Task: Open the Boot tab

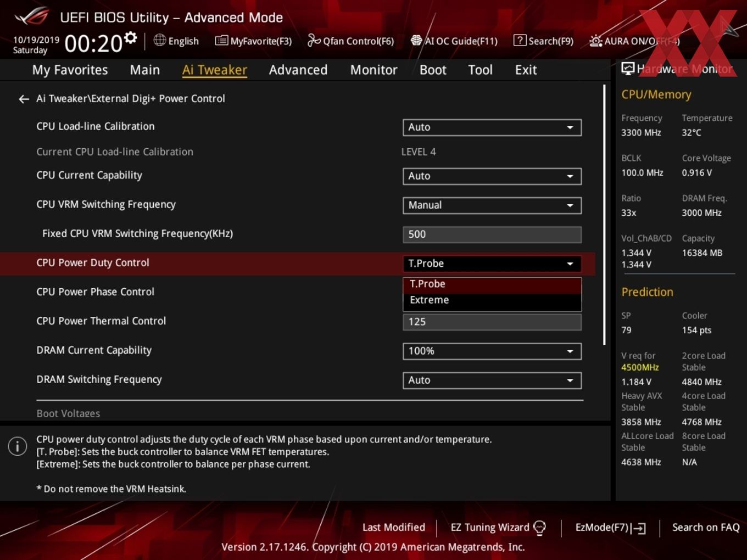Action: coord(433,70)
